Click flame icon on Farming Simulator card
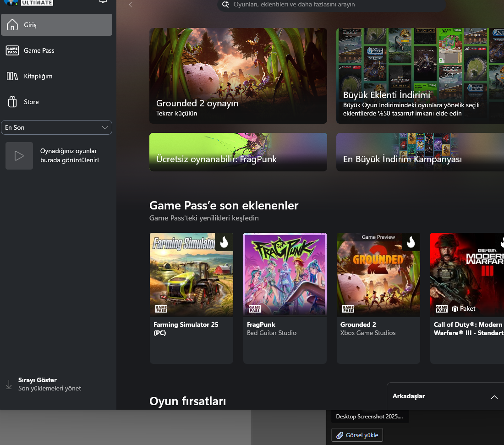The height and width of the screenshot is (445, 504). (x=224, y=242)
